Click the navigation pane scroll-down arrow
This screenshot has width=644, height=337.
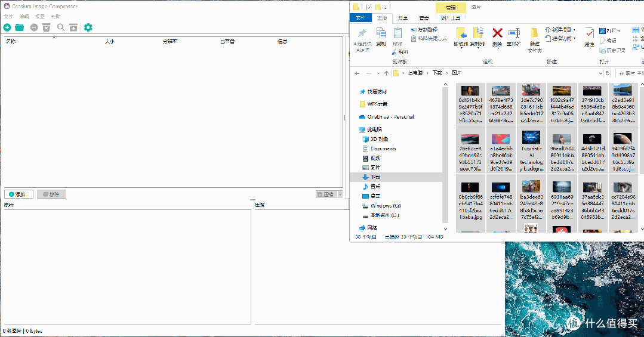click(445, 229)
